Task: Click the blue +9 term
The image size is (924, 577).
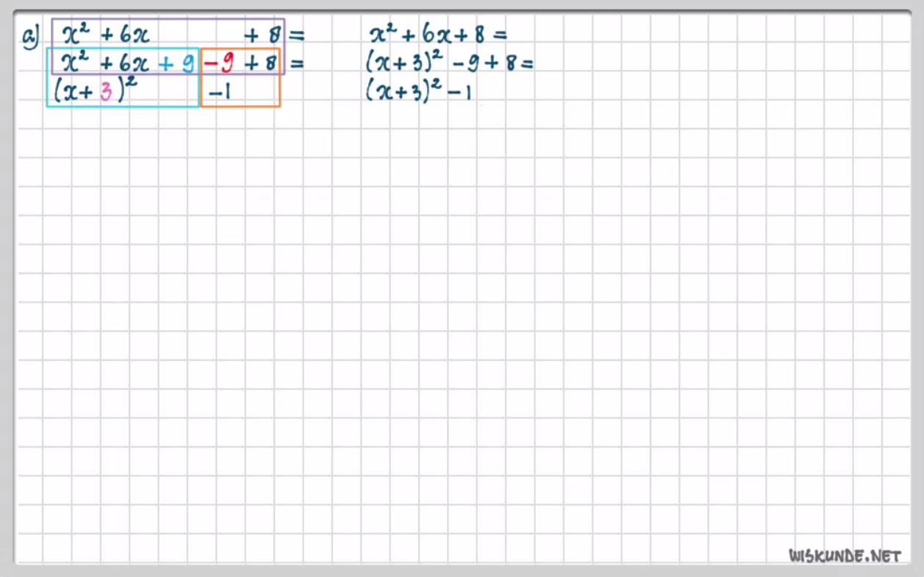Action: coord(177,64)
